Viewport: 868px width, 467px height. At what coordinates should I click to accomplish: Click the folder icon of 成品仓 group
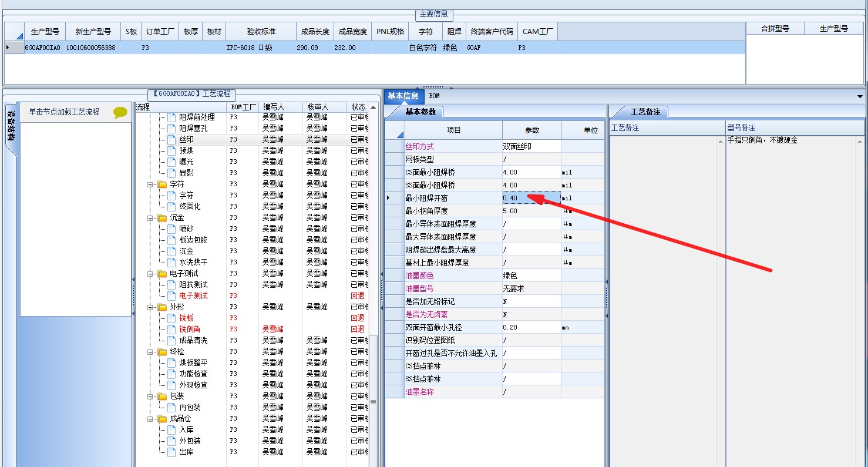tap(162, 418)
